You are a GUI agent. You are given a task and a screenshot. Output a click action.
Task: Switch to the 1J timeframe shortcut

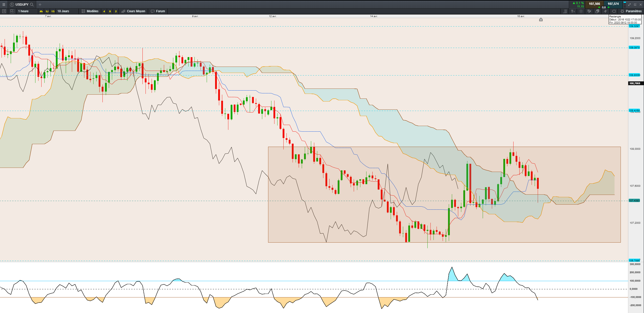47,11
